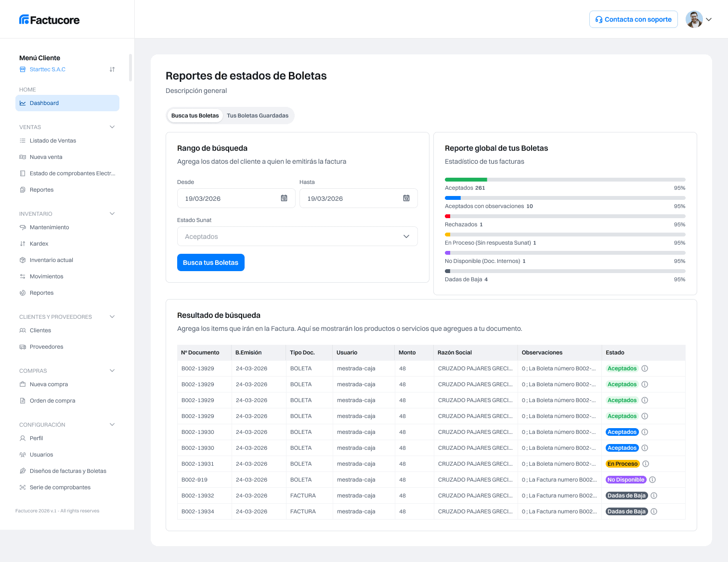Click the Nueva compra bag icon
Viewport: 728px width, 562px height.
tap(23, 384)
